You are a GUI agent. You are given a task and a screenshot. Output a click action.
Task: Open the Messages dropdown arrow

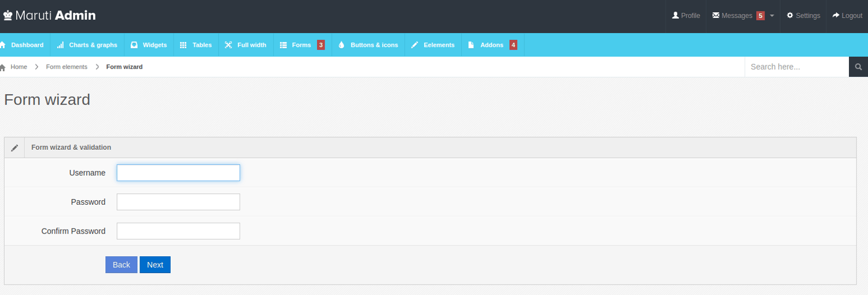coord(772,16)
